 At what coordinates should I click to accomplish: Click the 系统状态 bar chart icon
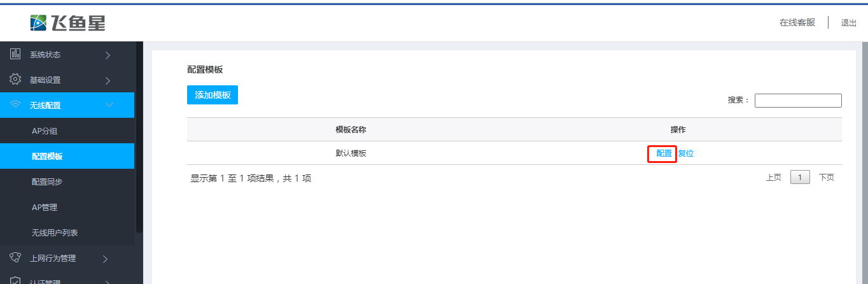click(16, 54)
